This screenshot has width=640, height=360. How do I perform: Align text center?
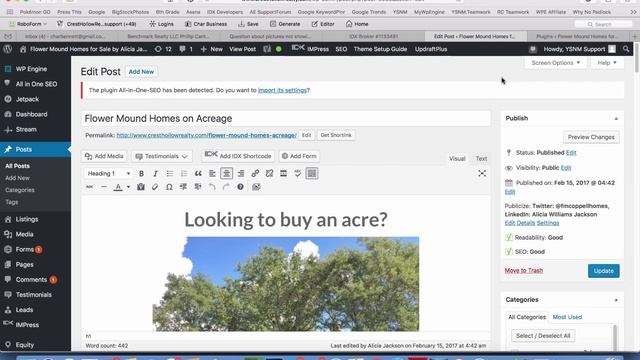(x=227, y=173)
